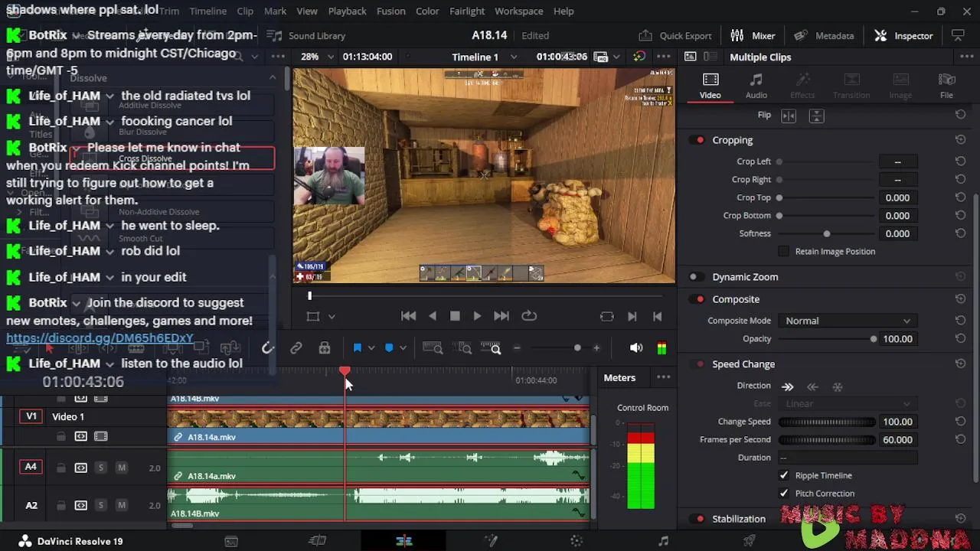
Task: Click the viewer transform overlay icon
Action: tap(312, 316)
